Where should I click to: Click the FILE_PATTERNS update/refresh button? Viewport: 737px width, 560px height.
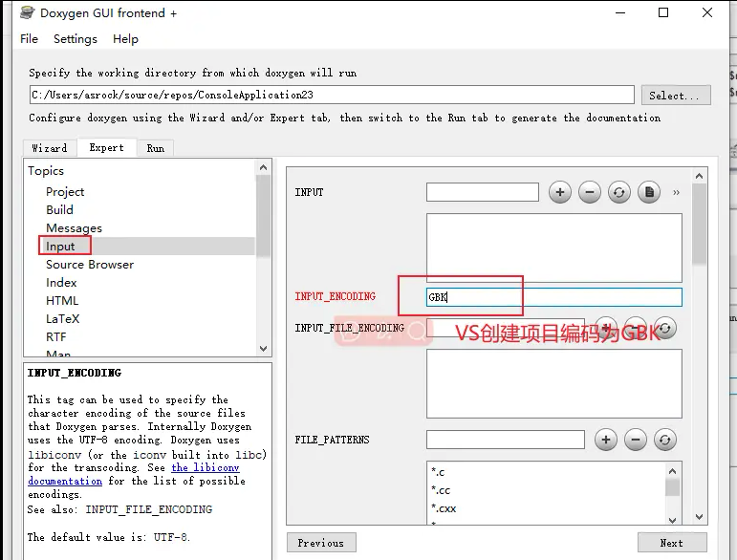coord(665,440)
